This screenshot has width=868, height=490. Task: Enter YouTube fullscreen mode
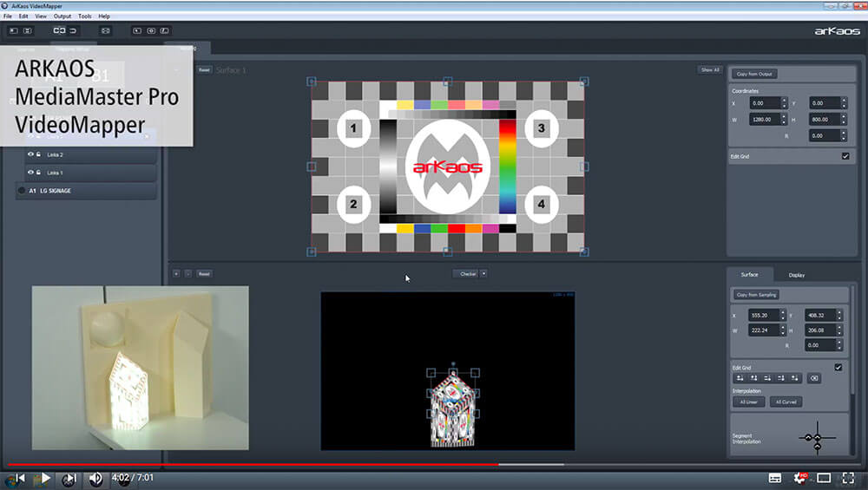(848, 478)
